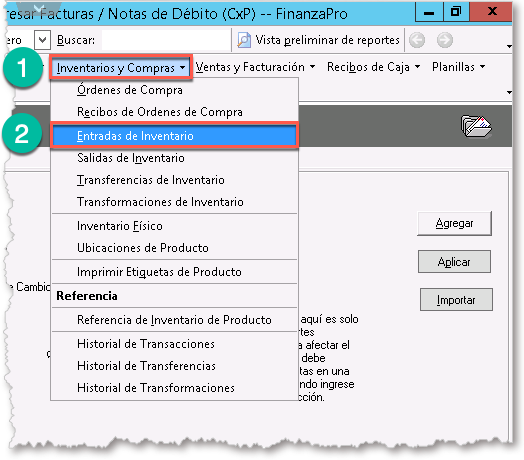Open the combo box arrow beside Buscar
Screen dimensions: 524x460
click(x=42, y=40)
